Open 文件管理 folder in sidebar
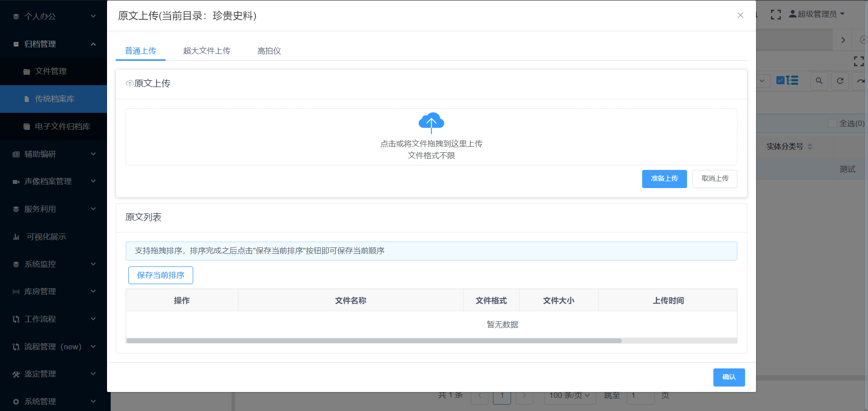The width and height of the screenshot is (868, 411). pyautogui.click(x=51, y=72)
